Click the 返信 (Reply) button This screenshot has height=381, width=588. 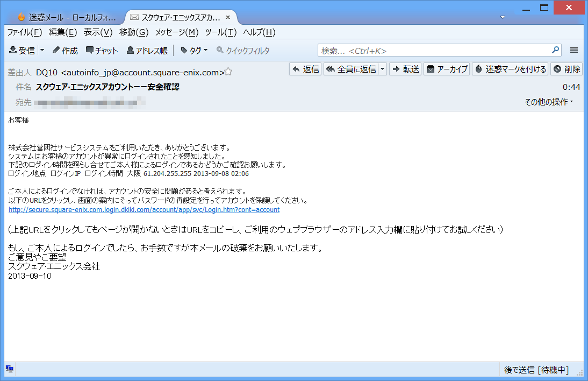tap(305, 69)
